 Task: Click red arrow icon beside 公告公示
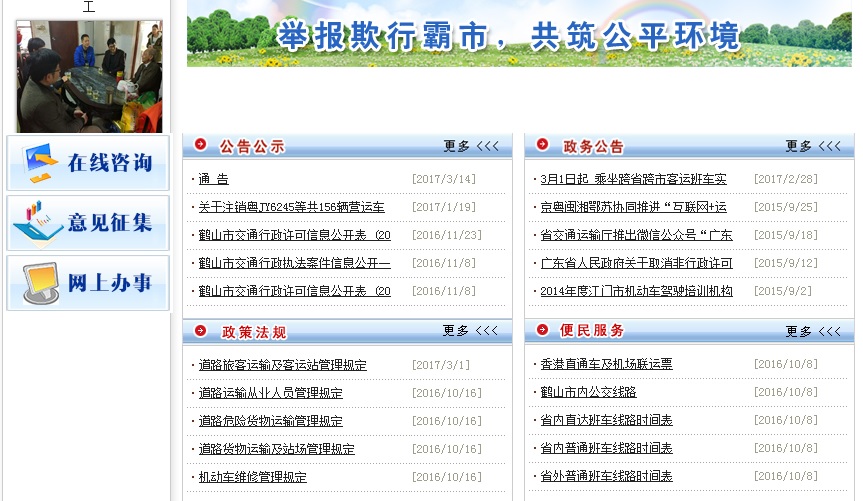[x=201, y=145]
